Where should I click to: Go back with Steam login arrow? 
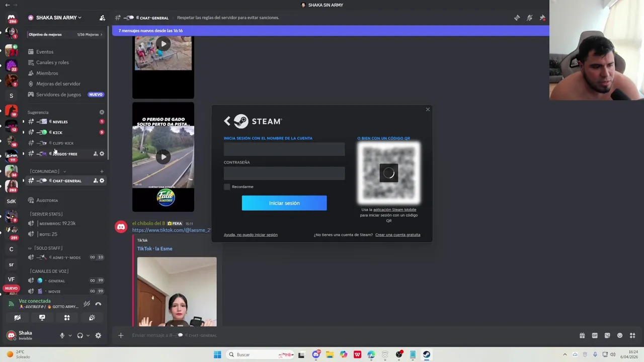(227, 121)
